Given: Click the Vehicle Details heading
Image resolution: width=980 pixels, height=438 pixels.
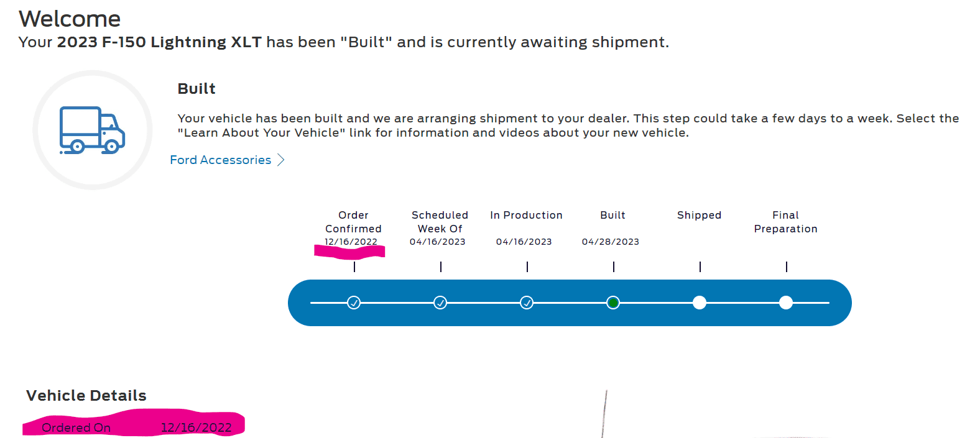Looking at the screenshot, I should 86,396.
